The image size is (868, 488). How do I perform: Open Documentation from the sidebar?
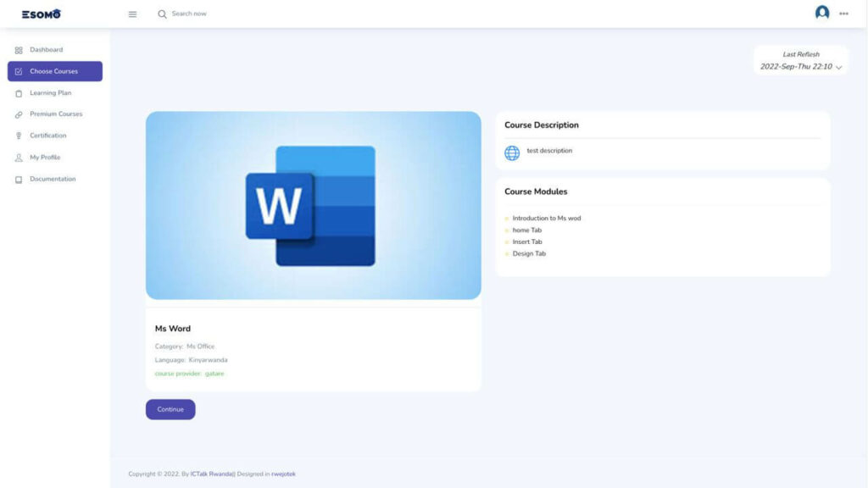click(53, 179)
